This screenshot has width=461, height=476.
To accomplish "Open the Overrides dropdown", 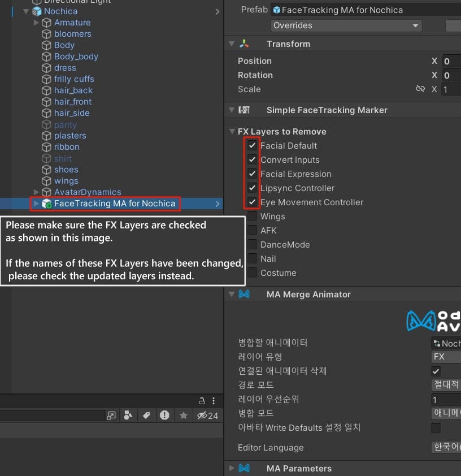I will (346, 25).
